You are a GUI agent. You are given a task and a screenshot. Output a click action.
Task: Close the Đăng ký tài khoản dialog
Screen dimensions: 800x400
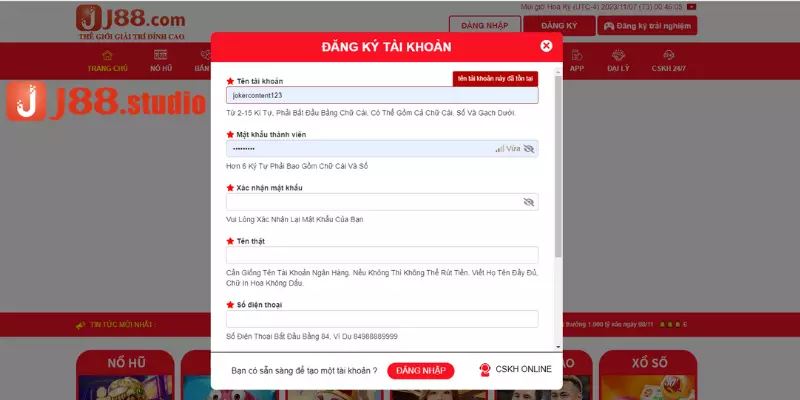pyautogui.click(x=546, y=46)
